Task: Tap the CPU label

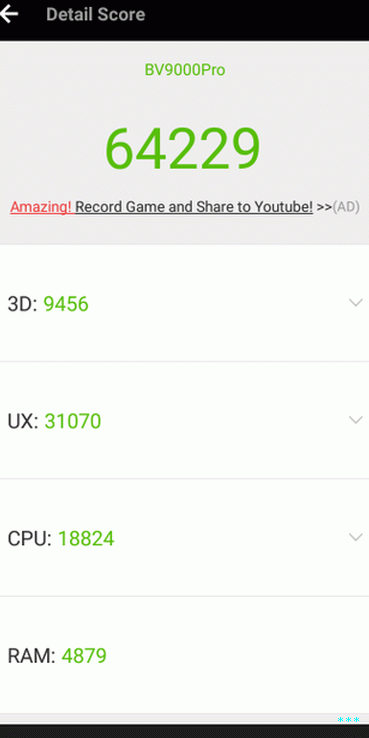Action: pos(29,538)
